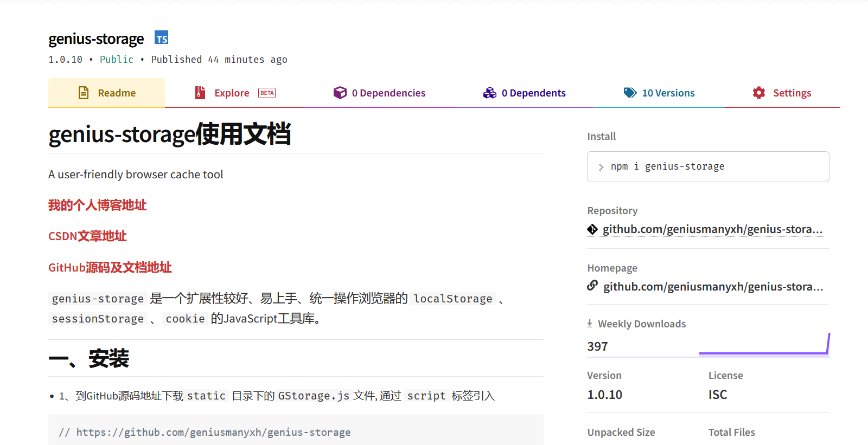Open the Readme tab

106,93
